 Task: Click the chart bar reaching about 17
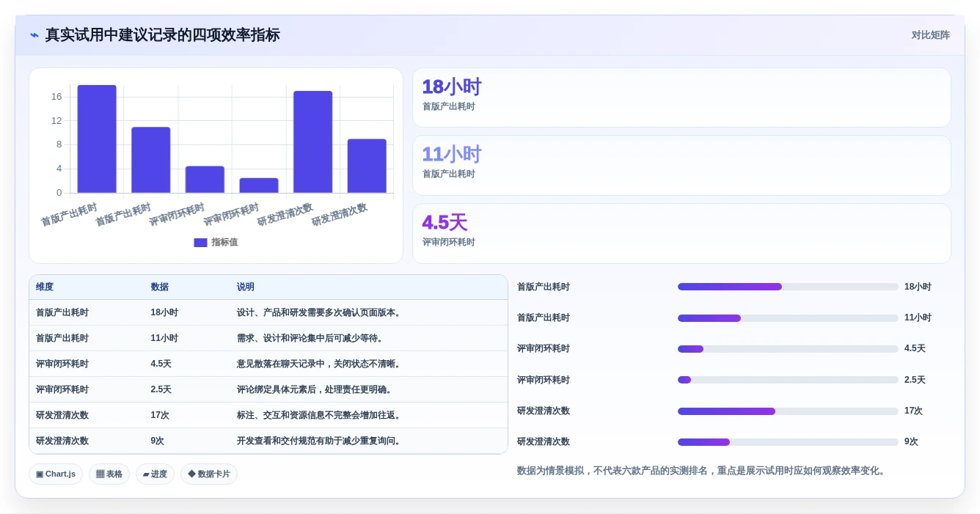(x=312, y=142)
